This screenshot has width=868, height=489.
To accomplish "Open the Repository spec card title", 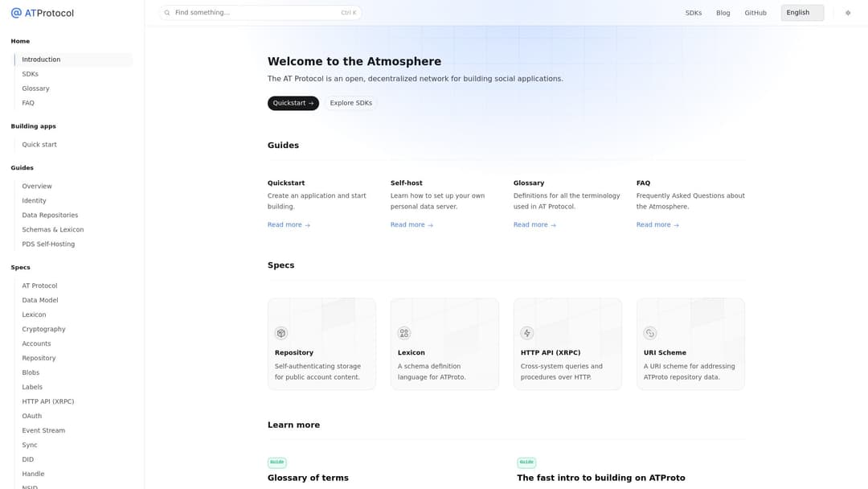I will pos(294,352).
